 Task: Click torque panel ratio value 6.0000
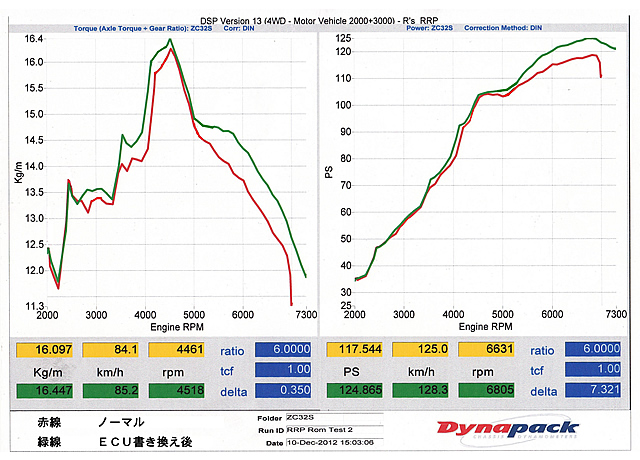(x=283, y=349)
